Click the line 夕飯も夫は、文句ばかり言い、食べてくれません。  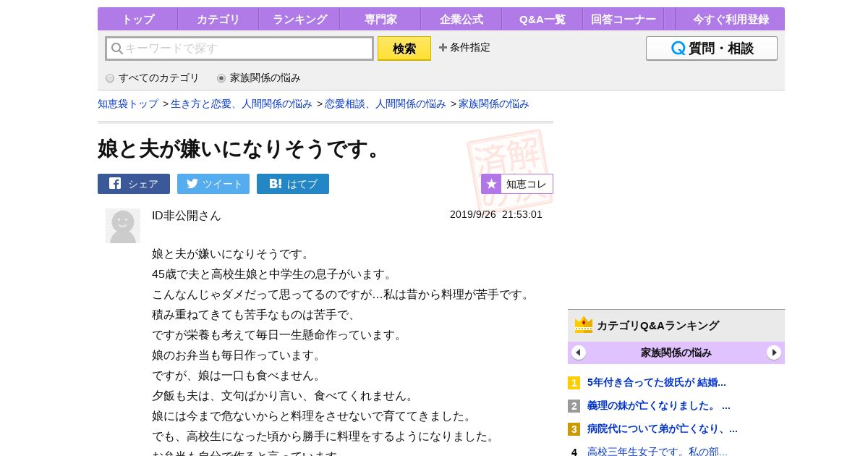point(284,396)
